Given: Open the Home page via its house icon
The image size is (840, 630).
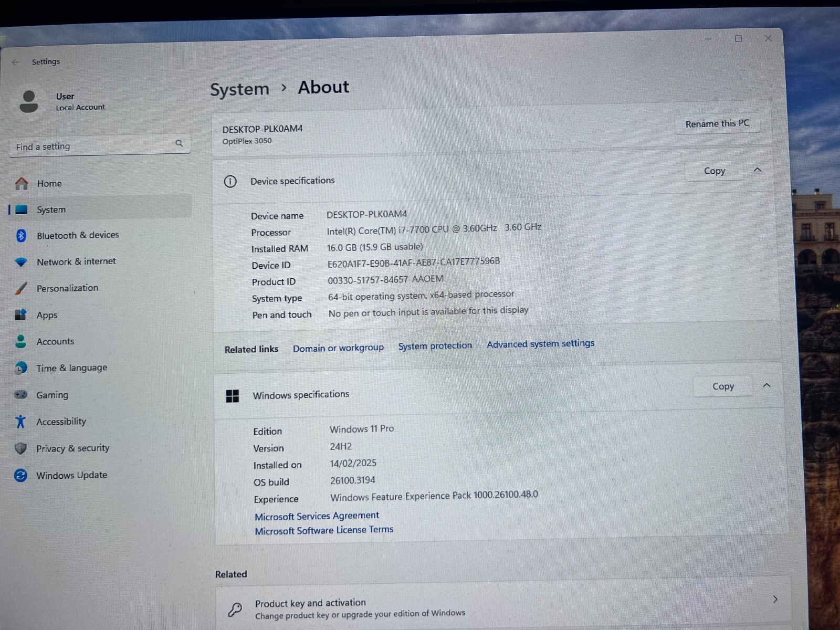Looking at the screenshot, I should 22,184.
